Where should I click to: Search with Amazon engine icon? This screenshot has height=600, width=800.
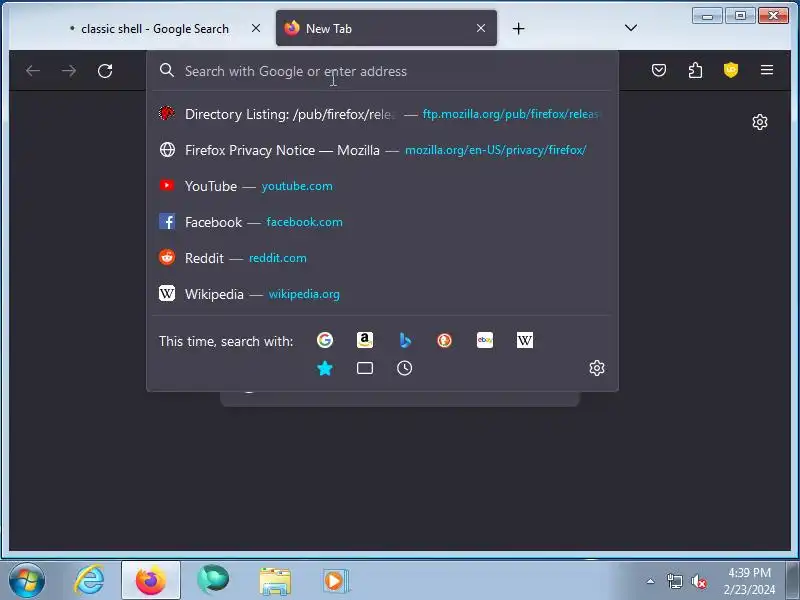click(x=365, y=340)
